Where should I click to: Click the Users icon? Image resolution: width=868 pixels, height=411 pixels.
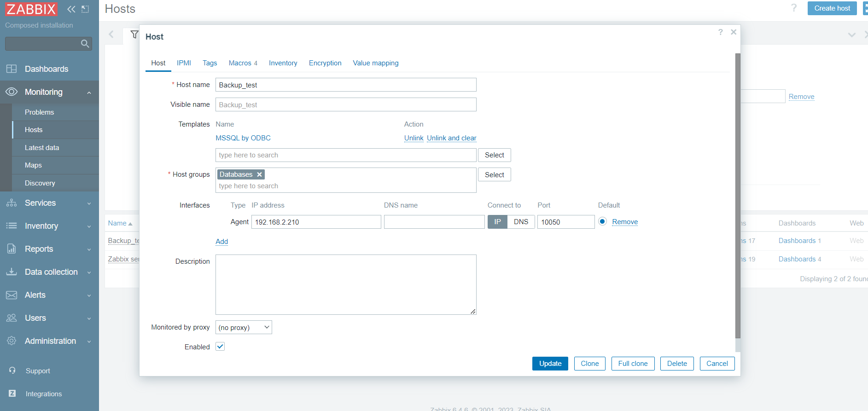point(12,318)
